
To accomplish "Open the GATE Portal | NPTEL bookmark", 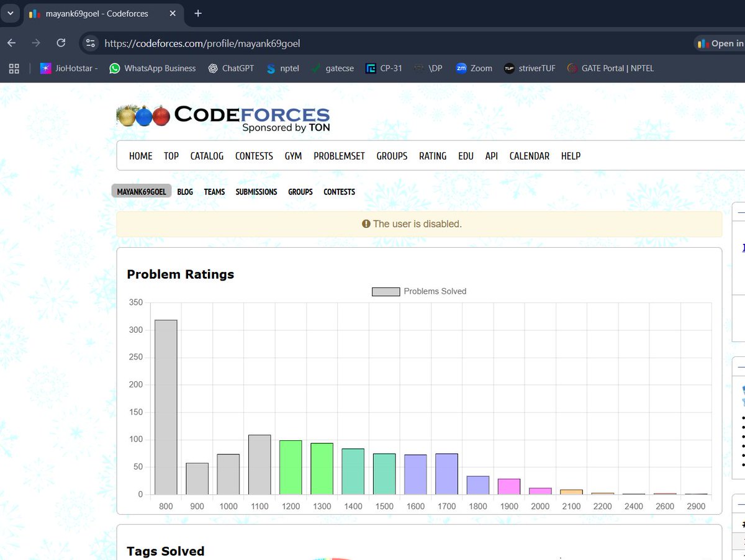I will click(610, 68).
